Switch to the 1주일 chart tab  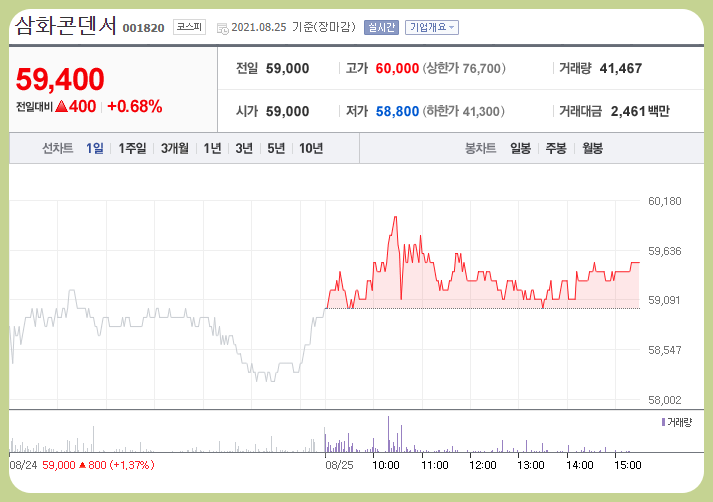tap(132, 148)
